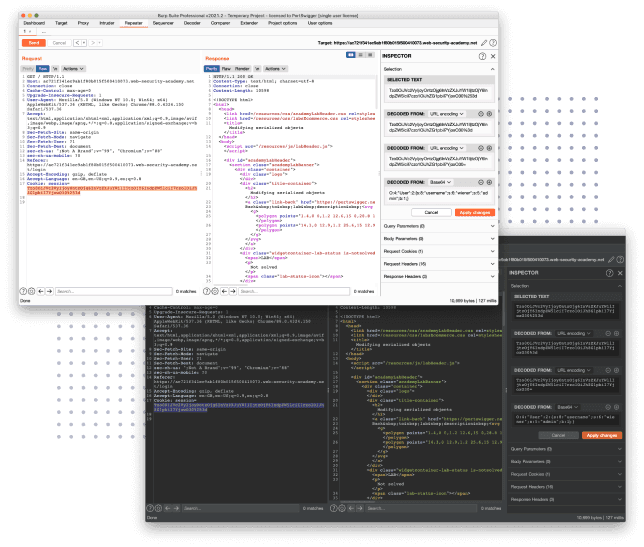
Task: Click Apply changes in light Inspector
Action: coord(474,212)
